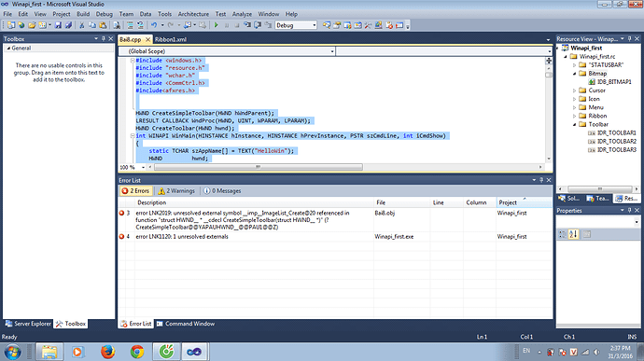
Task: Collapse the Toolbar resource folder
Action: click(575, 124)
